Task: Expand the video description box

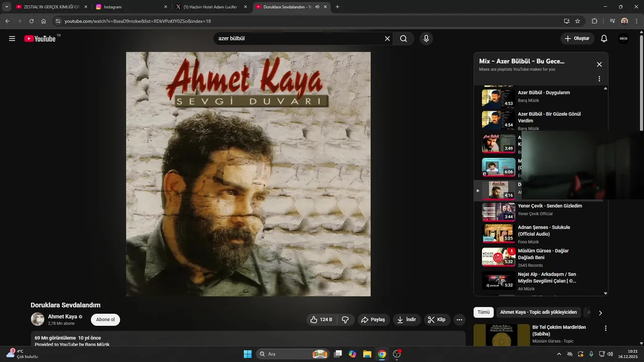Action: [248, 339]
